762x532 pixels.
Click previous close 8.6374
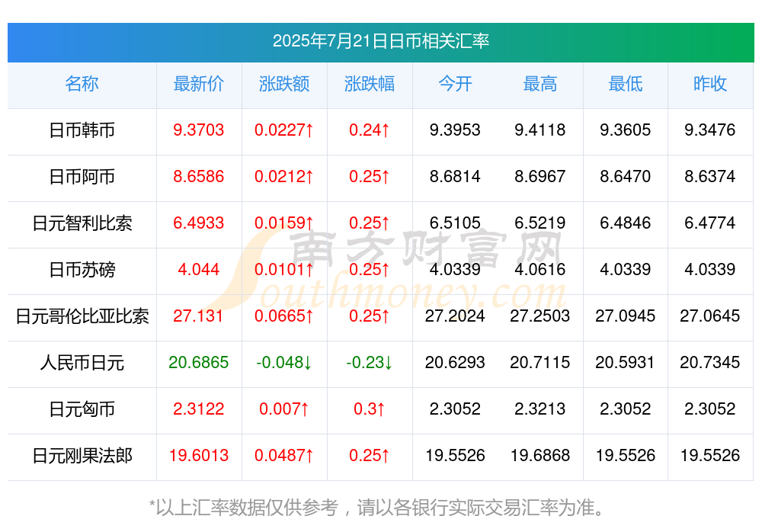[710, 176]
